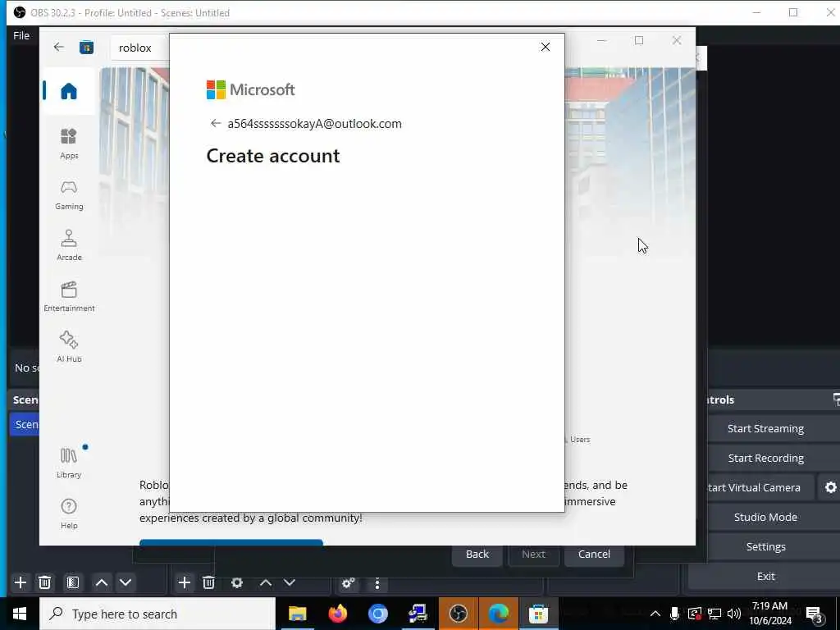Move source up arrow

coord(265,582)
